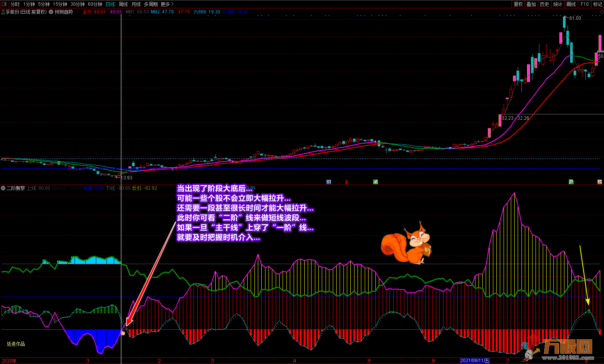Open 预测趋势 indicator dropdown arrow
The image size is (604, 364).
coord(51,12)
